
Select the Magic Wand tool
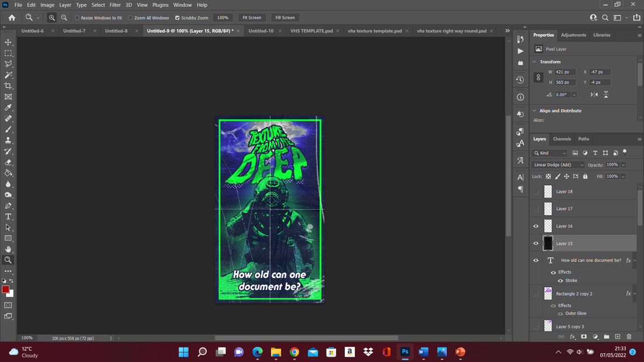tap(8, 75)
